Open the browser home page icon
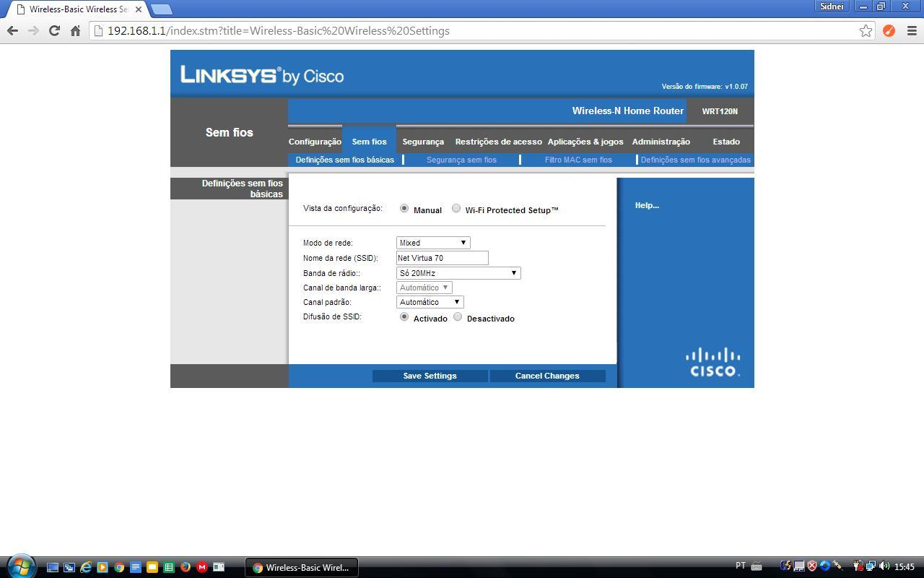 [75, 30]
